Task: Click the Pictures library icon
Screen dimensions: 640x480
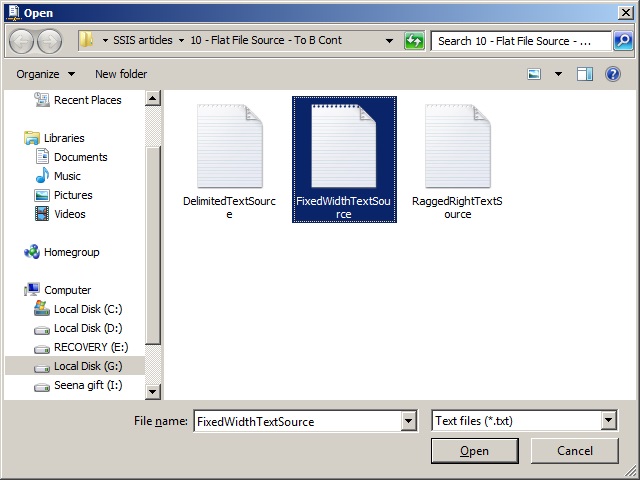Action: [42, 195]
